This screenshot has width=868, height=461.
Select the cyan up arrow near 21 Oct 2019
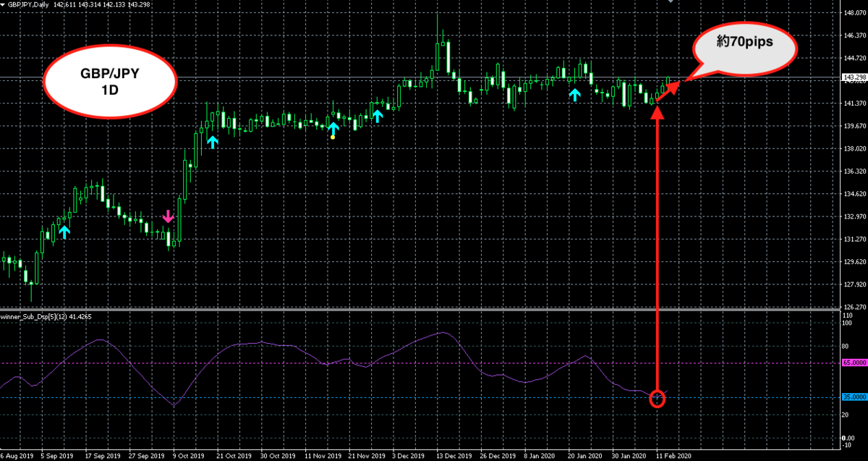coord(213,141)
